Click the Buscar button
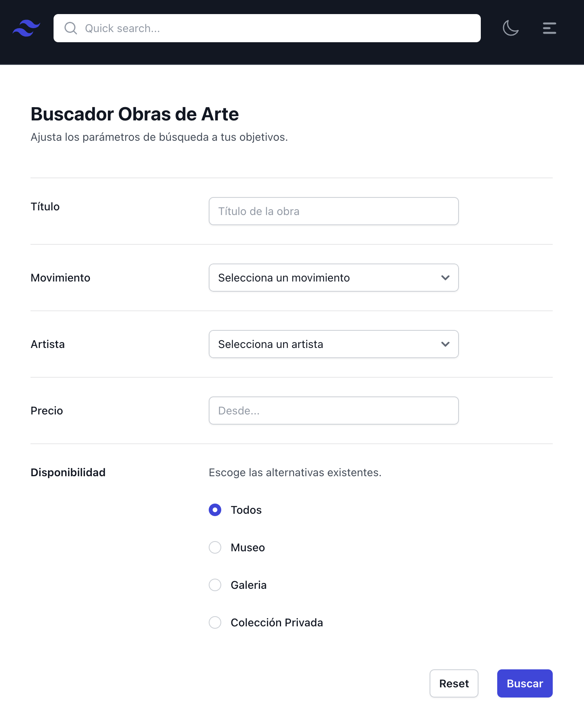Viewport: 584px width, 728px height. pos(525,683)
